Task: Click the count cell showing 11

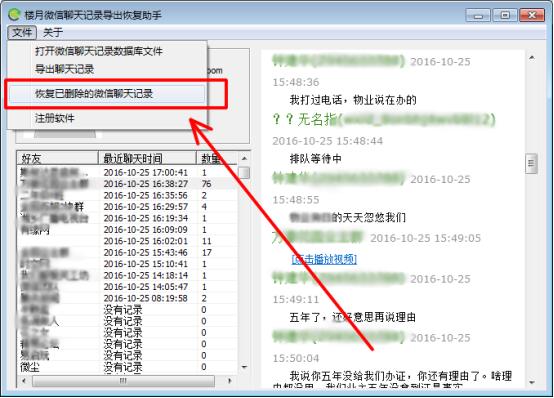Action: pyautogui.click(x=206, y=241)
